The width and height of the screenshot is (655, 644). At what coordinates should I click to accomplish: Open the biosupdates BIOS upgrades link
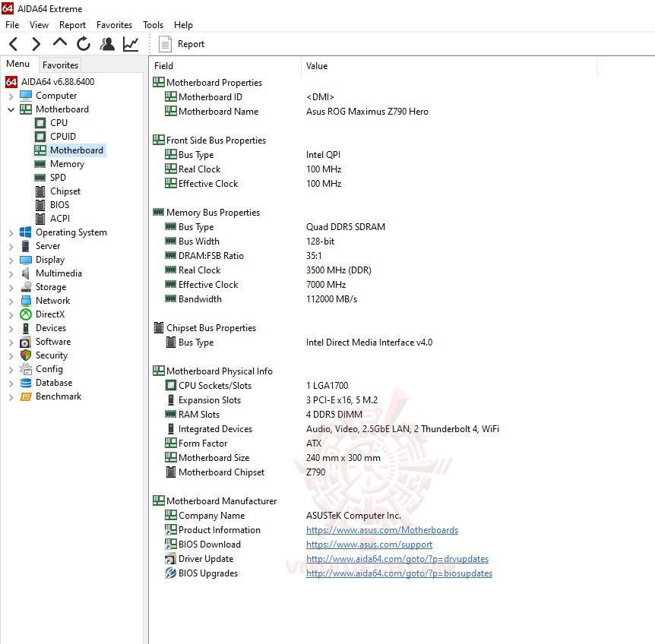click(x=399, y=573)
